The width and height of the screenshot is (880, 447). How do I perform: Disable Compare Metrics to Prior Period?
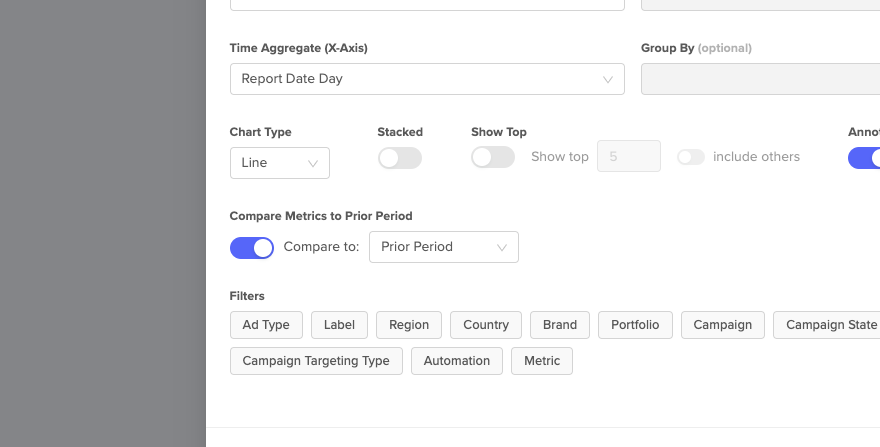252,247
